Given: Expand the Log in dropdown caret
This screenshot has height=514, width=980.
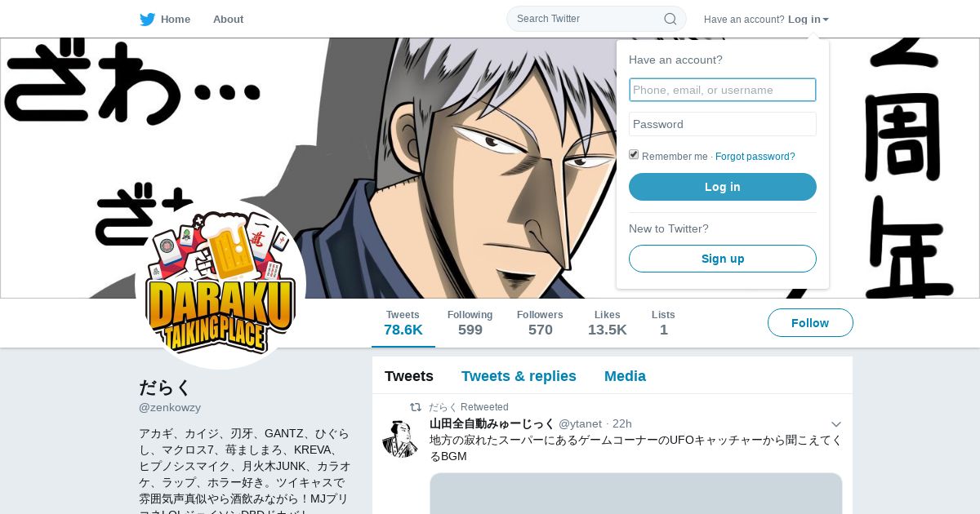Looking at the screenshot, I should point(826,20).
